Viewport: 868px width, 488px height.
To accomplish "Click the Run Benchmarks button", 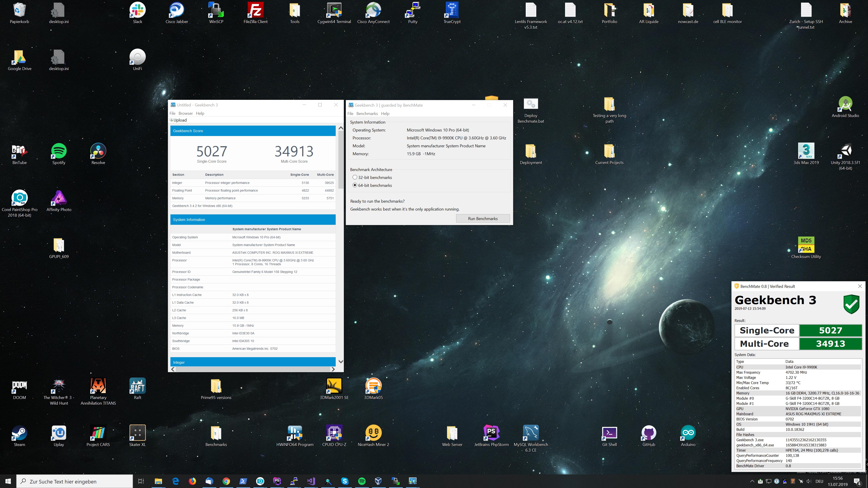I will 483,218.
